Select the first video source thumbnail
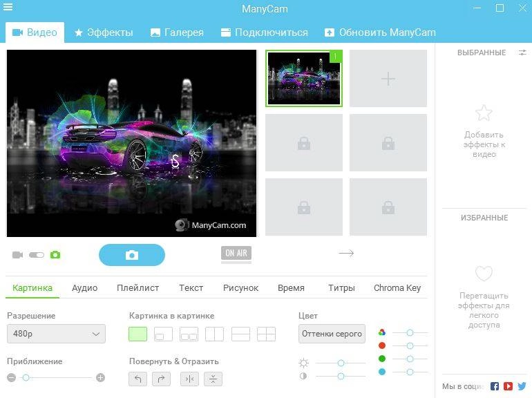Viewport: 532px width, 398px height. point(304,78)
